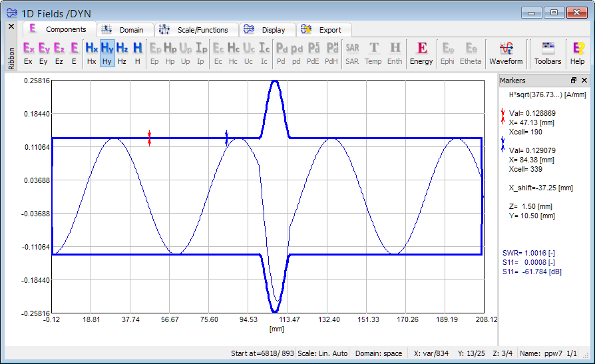Collapse the Ribbon using its X button
Viewport: 595px width, 364px height.
pos(11,27)
